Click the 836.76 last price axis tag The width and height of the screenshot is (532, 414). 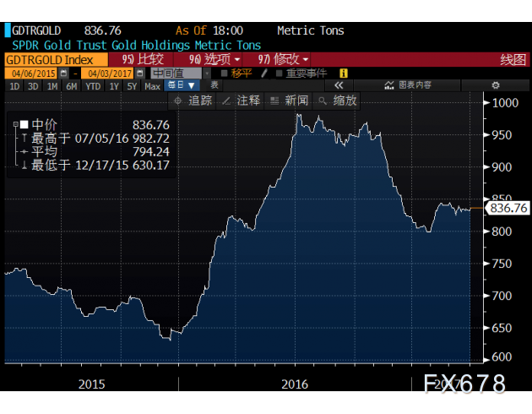(x=508, y=208)
